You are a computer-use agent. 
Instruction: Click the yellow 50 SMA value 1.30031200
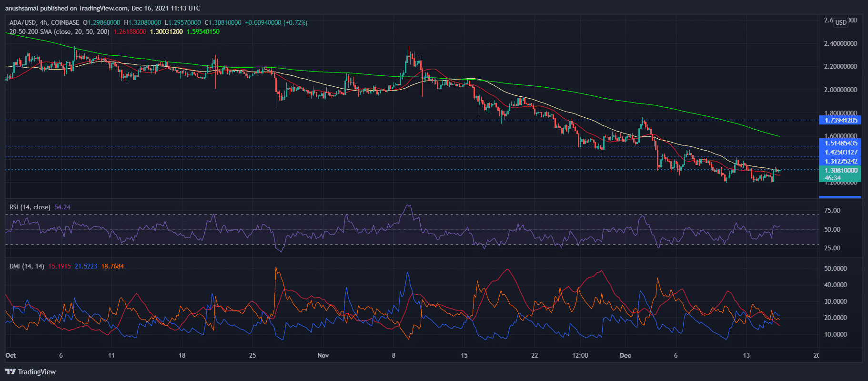[166, 31]
